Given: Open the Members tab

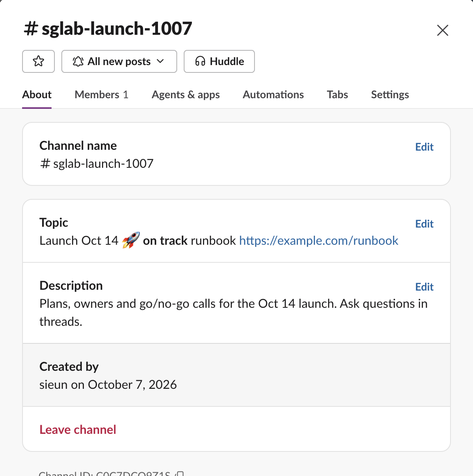Looking at the screenshot, I should 101,95.
